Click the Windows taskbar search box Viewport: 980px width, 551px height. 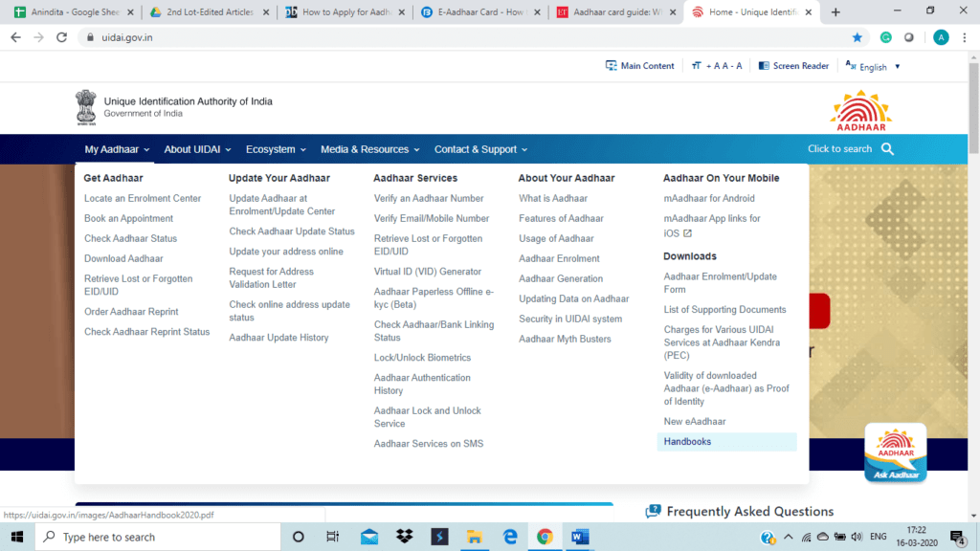pyautogui.click(x=153, y=537)
